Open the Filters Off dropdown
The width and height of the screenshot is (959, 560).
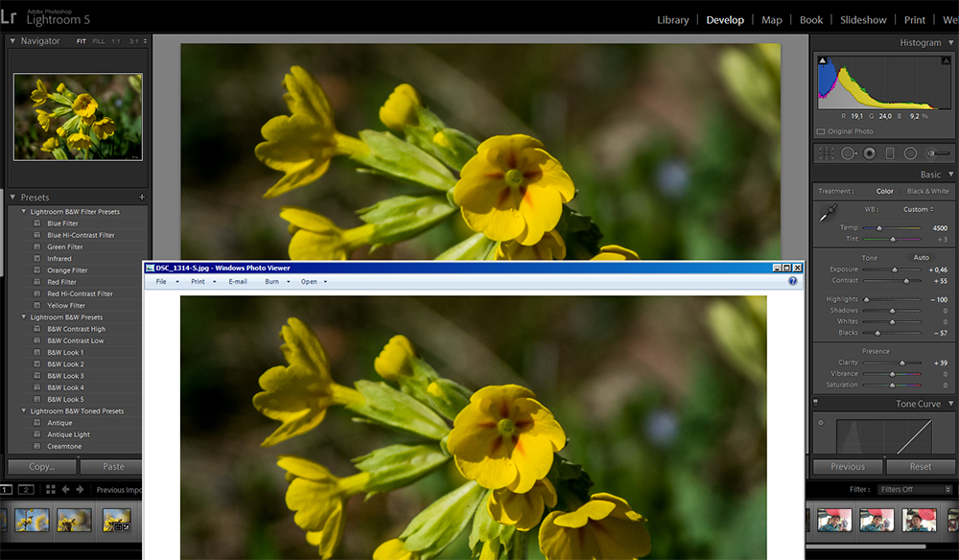point(916,489)
